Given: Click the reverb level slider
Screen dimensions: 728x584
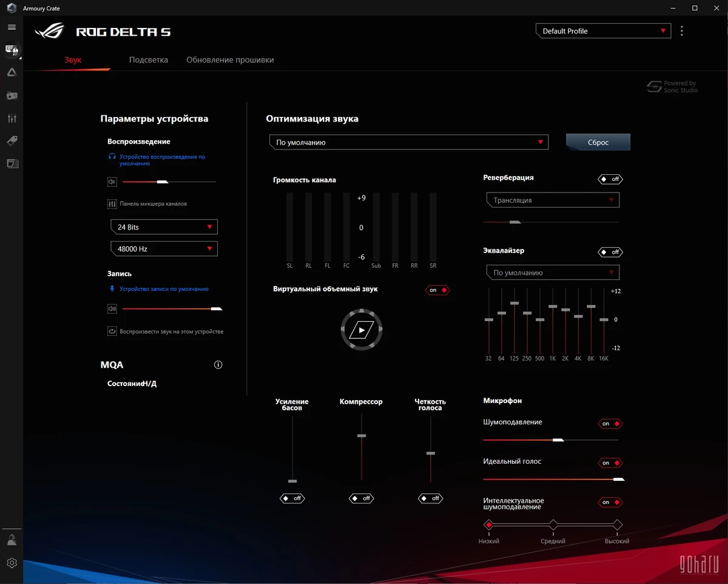Looking at the screenshot, I should (x=551, y=222).
